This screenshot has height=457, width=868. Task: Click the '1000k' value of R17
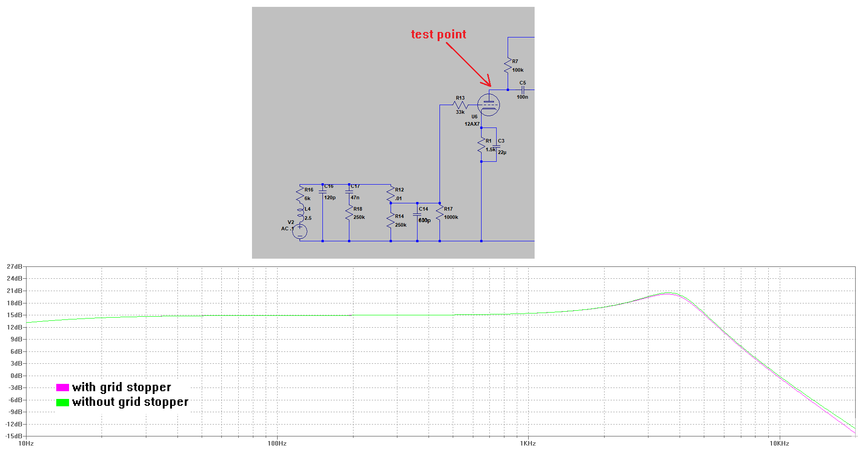click(451, 217)
